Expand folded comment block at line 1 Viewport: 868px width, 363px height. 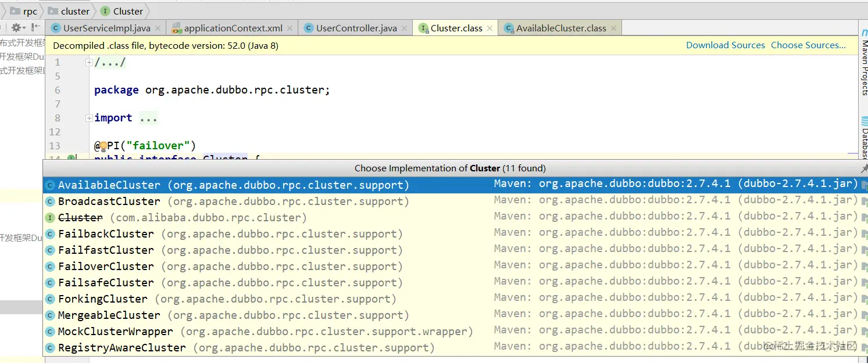[89, 62]
